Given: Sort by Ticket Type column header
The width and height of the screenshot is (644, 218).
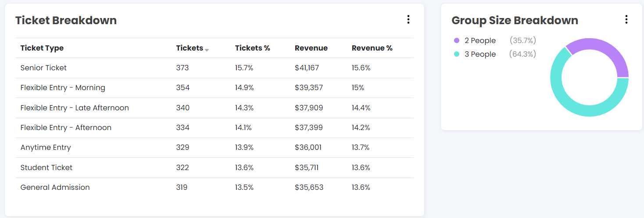Looking at the screenshot, I should click(42, 48).
